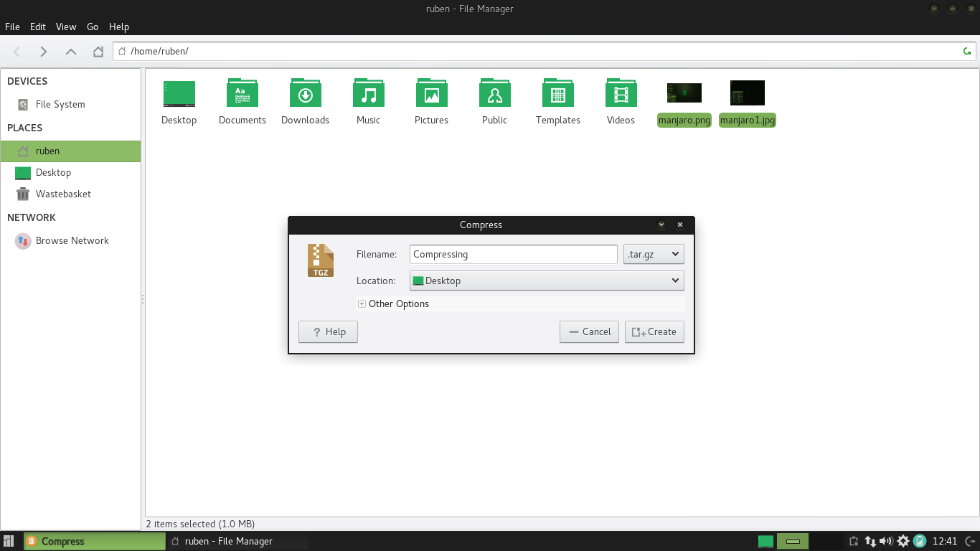This screenshot has height=551, width=980.
Task: Open the View menu
Action: [66, 27]
